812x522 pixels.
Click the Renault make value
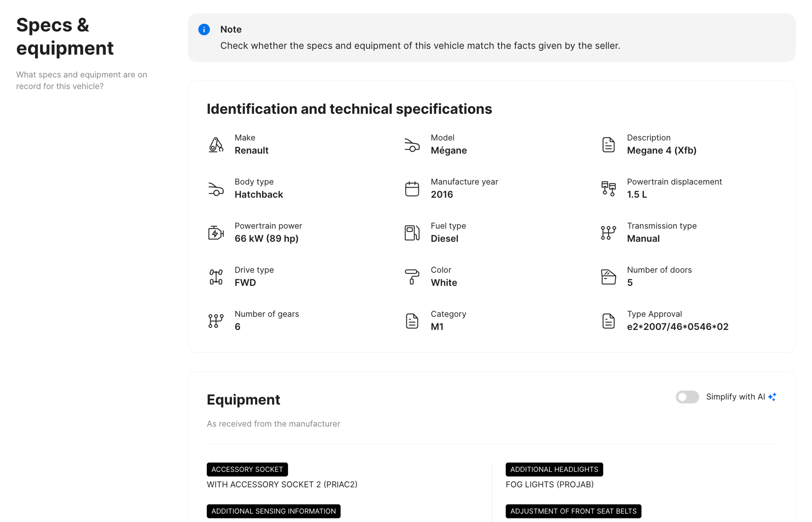251,151
